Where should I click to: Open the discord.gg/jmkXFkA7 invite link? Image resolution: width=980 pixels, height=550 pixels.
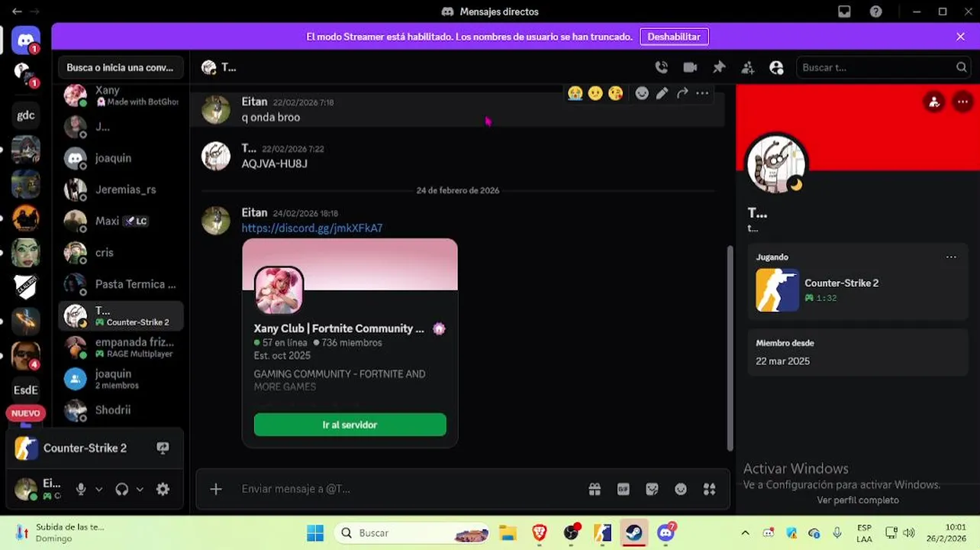312,228
